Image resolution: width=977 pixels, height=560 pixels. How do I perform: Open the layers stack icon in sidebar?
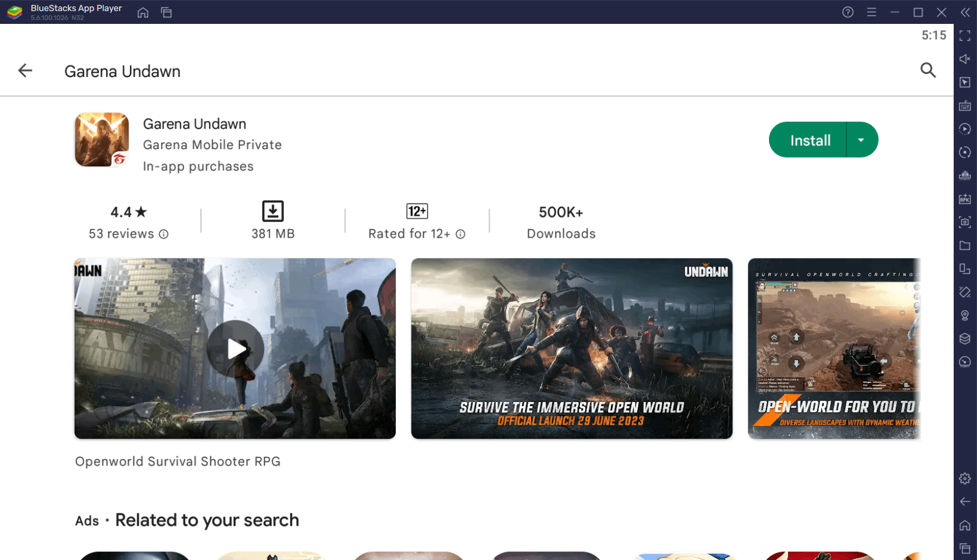pyautogui.click(x=965, y=339)
